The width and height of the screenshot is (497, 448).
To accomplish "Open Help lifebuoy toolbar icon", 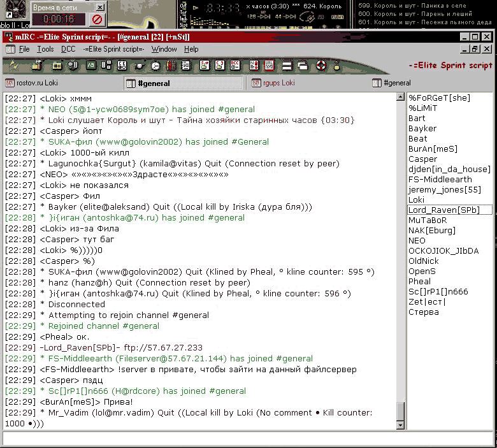I will [x=321, y=66].
